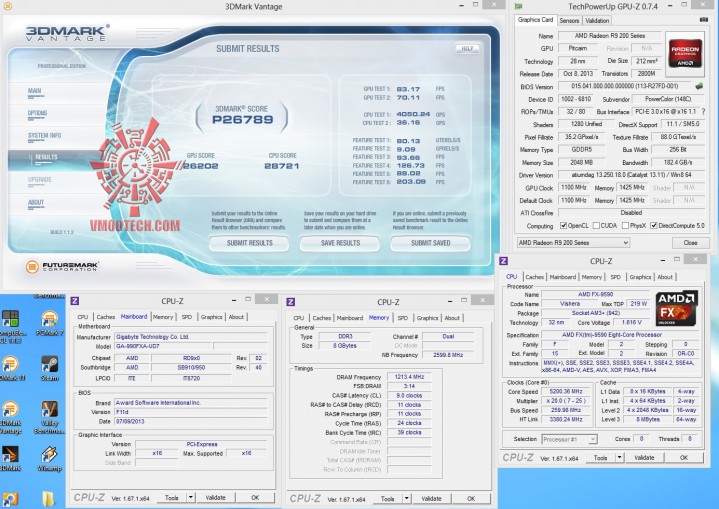Click OK in the CPU-Z Memory window
The image size is (719, 509).
[x=471, y=498]
